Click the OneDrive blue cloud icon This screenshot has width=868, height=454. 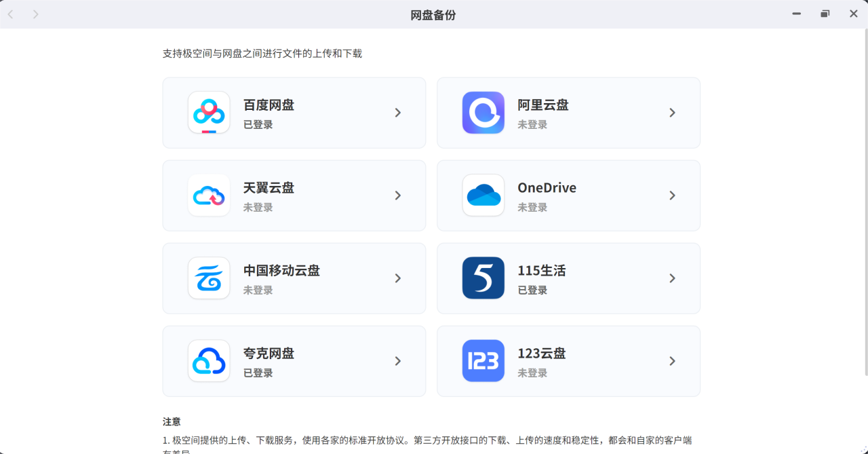point(483,195)
